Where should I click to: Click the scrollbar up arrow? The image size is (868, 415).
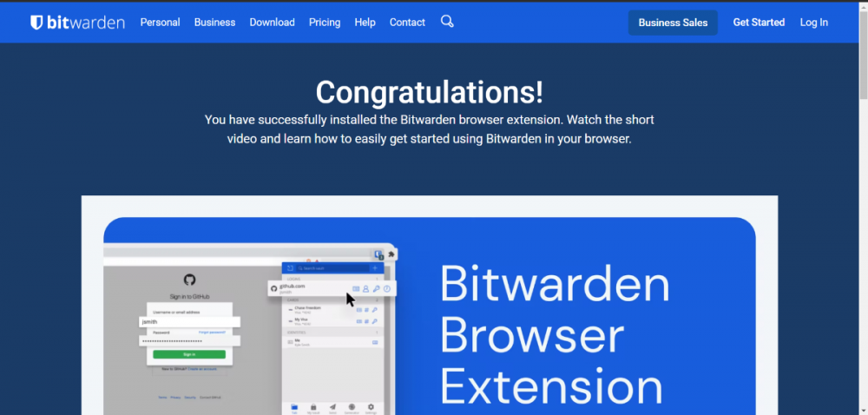[862, 7]
